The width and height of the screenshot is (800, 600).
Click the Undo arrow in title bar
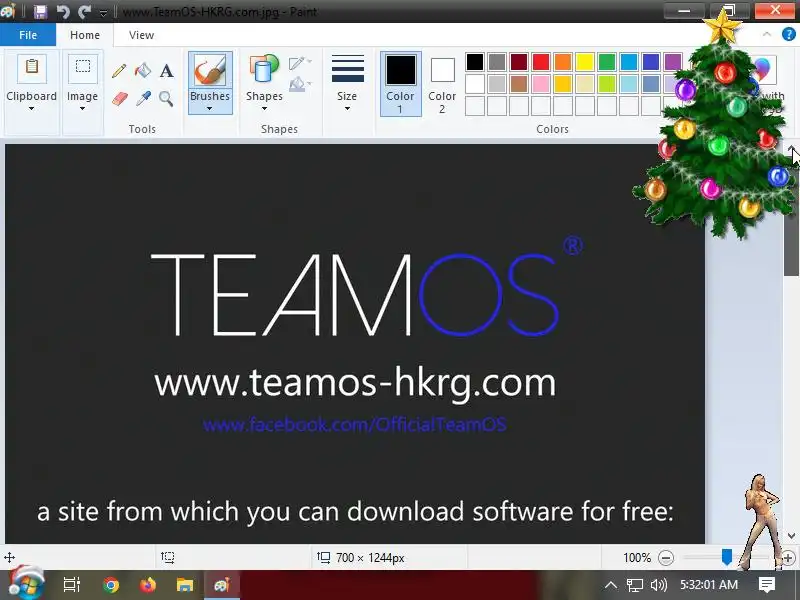63,11
